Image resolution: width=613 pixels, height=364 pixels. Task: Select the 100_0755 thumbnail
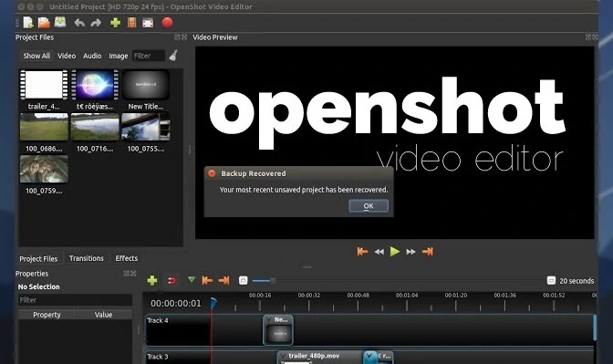[145, 127]
